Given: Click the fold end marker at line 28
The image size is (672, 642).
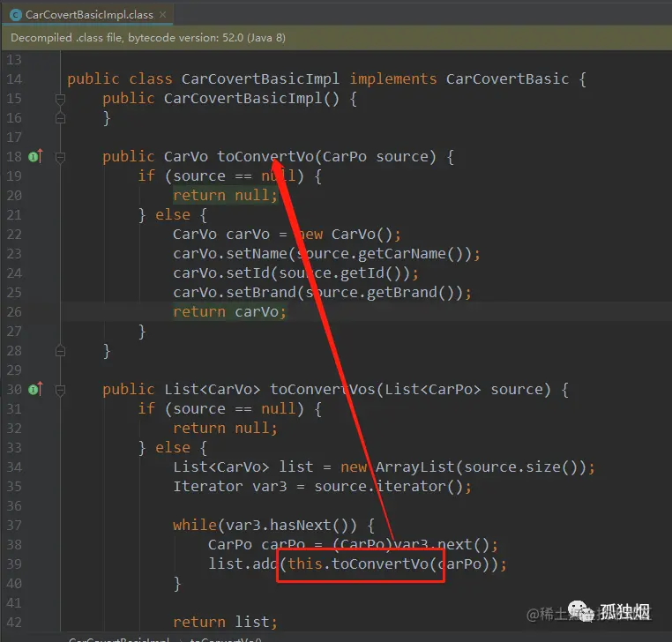Looking at the screenshot, I should tap(61, 351).
